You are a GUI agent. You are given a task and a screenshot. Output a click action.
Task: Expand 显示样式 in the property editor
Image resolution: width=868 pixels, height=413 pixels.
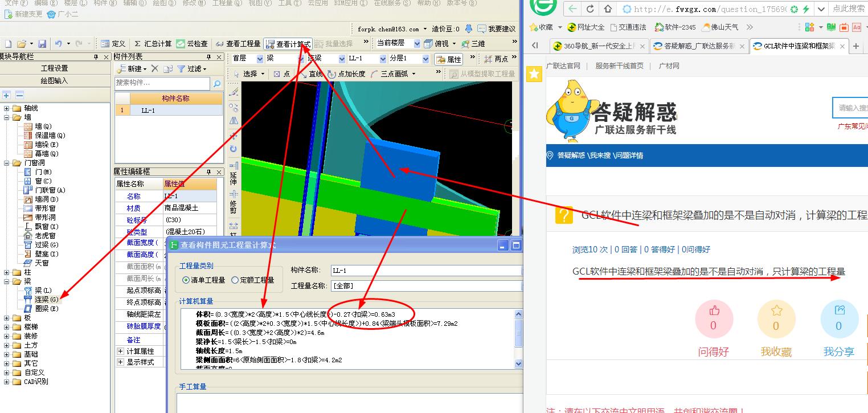point(120,362)
